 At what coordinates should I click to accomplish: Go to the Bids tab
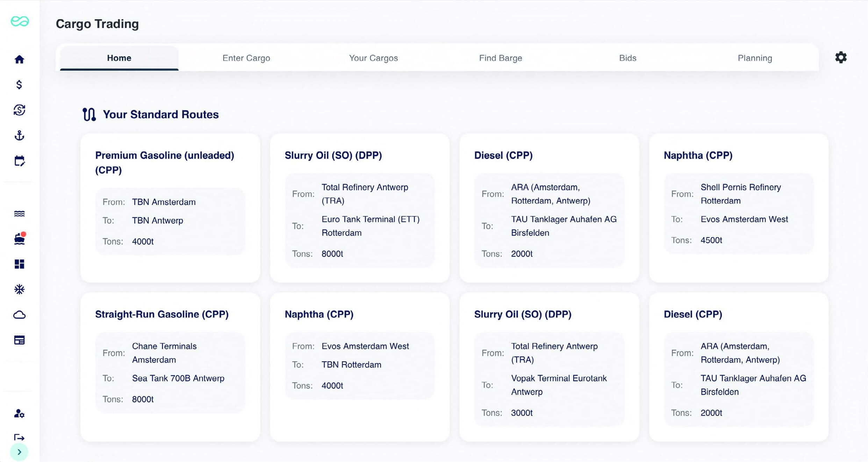tap(627, 58)
